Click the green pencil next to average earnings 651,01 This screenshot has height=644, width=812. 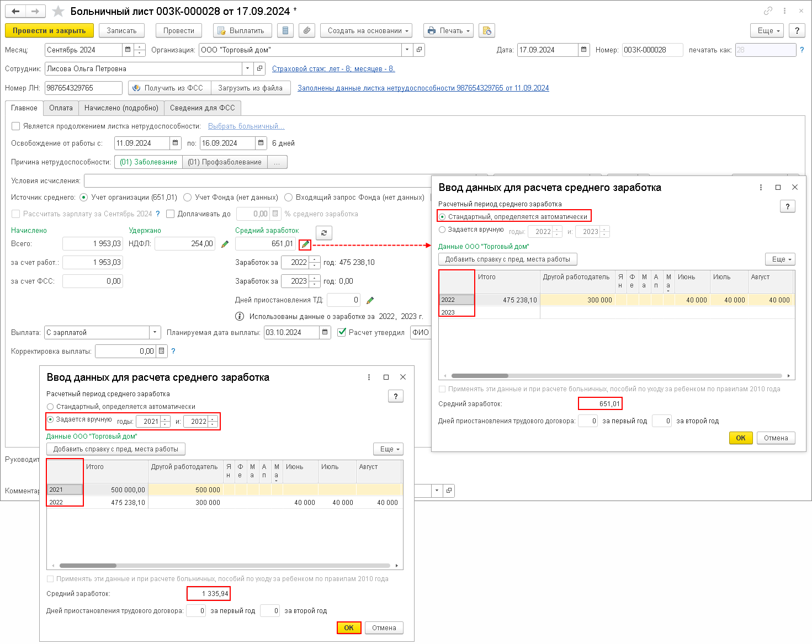[305, 244]
